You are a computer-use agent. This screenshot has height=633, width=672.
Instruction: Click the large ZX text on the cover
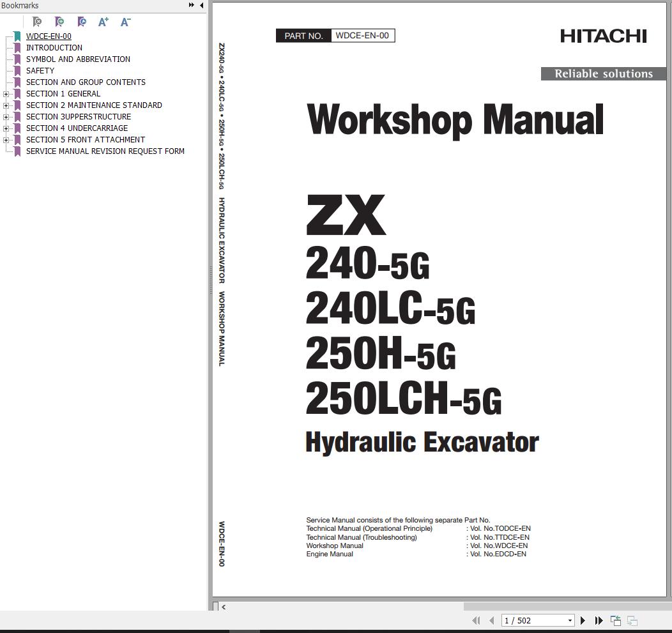coord(346,215)
